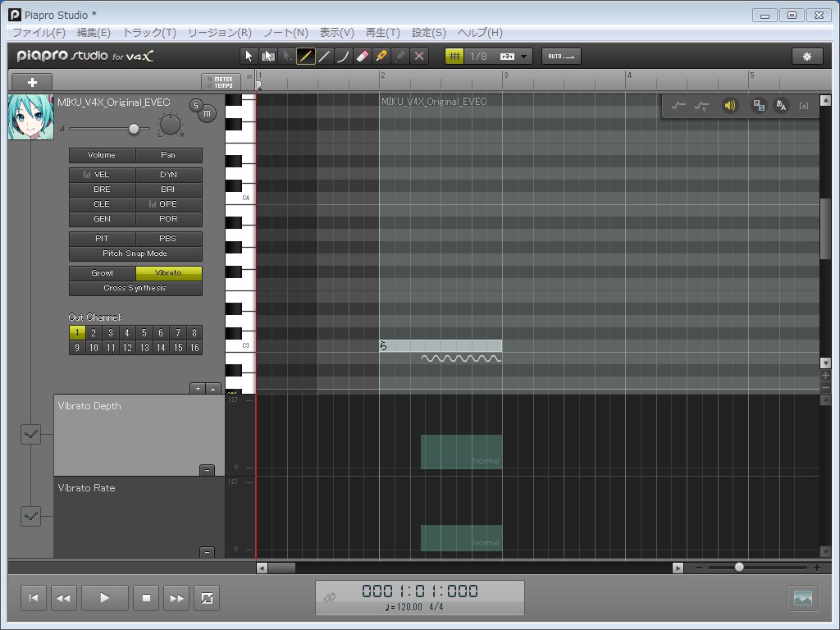The image size is (840, 630).
Task: Toggle the Vibrato parameter button
Action: point(169,273)
